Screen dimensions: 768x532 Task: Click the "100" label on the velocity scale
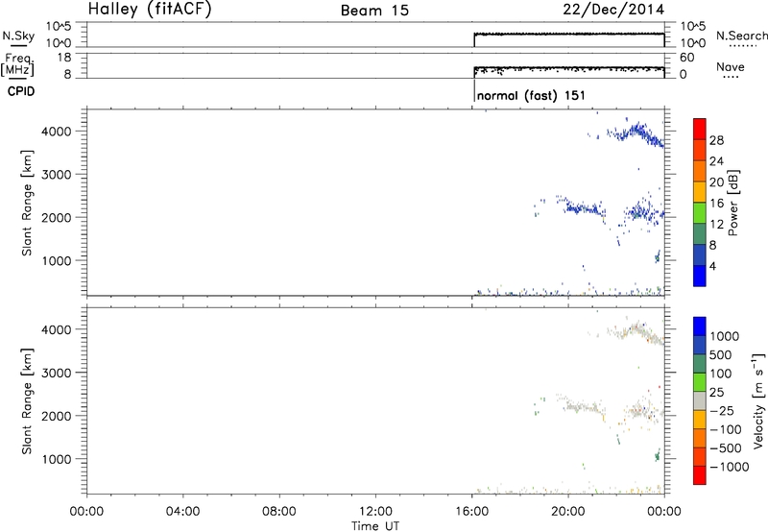[721, 374]
